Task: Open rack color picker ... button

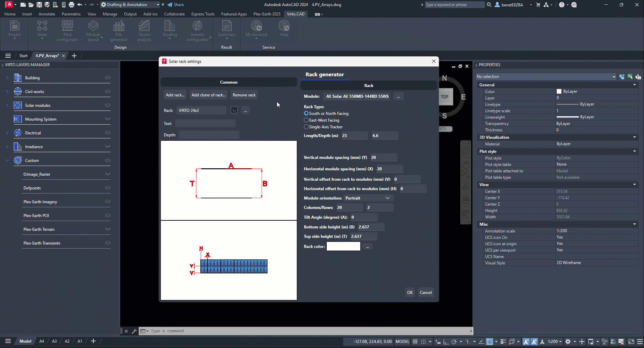Action: coord(368,247)
